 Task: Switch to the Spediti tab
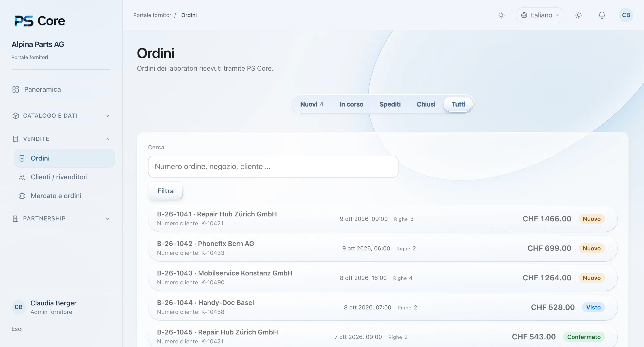390,104
